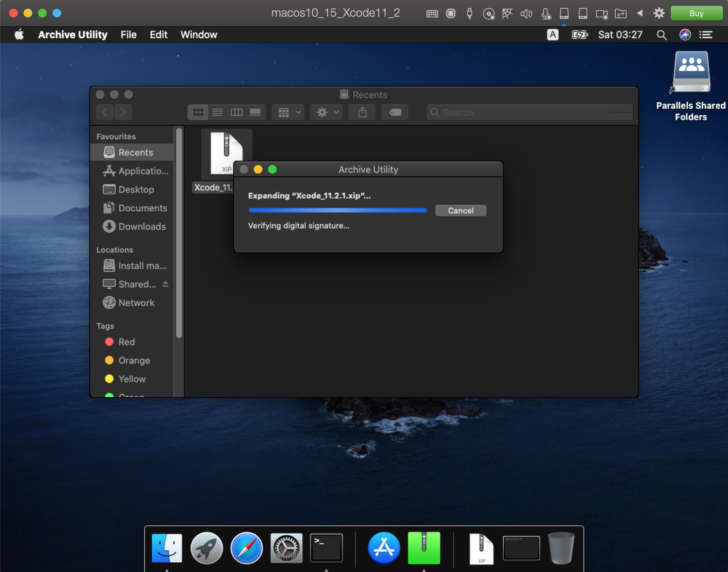Switch Finder to column view
728x572 pixels.
(237, 112)
